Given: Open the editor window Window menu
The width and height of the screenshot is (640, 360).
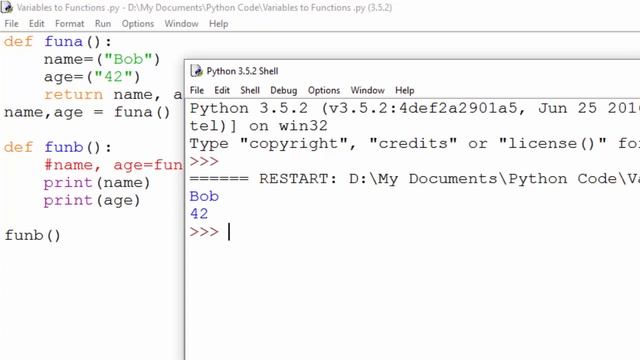Looking at the screenshot, I should tap(181, 24).
